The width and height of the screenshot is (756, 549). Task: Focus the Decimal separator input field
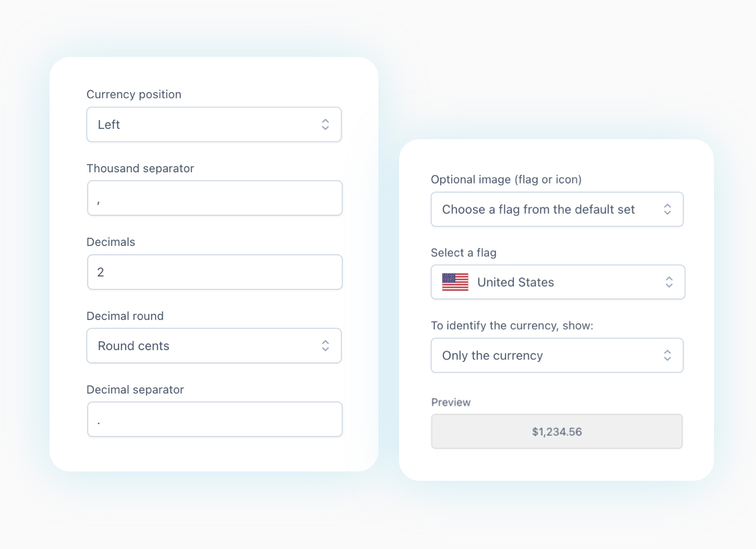click(214, 419)
